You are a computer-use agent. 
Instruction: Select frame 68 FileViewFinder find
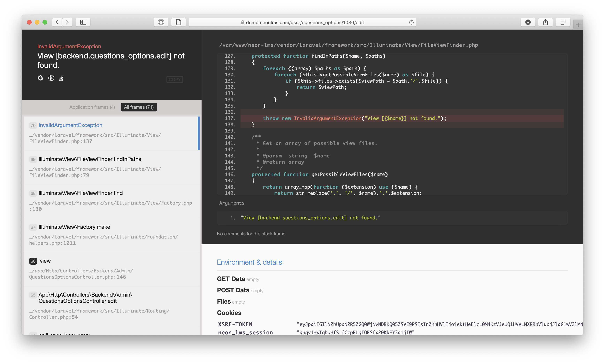tap(112, 201)
